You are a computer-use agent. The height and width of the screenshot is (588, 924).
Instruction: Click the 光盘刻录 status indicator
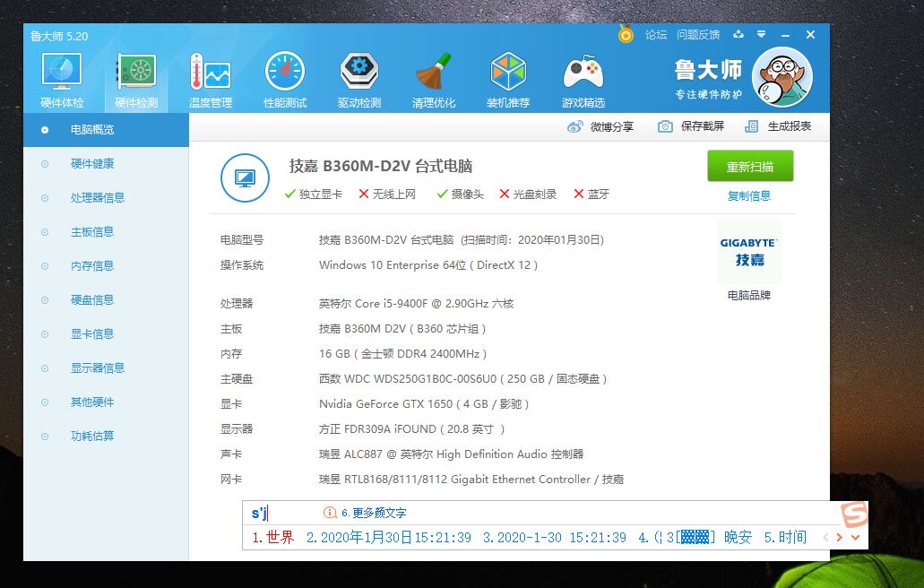click(x=528, y=194)
